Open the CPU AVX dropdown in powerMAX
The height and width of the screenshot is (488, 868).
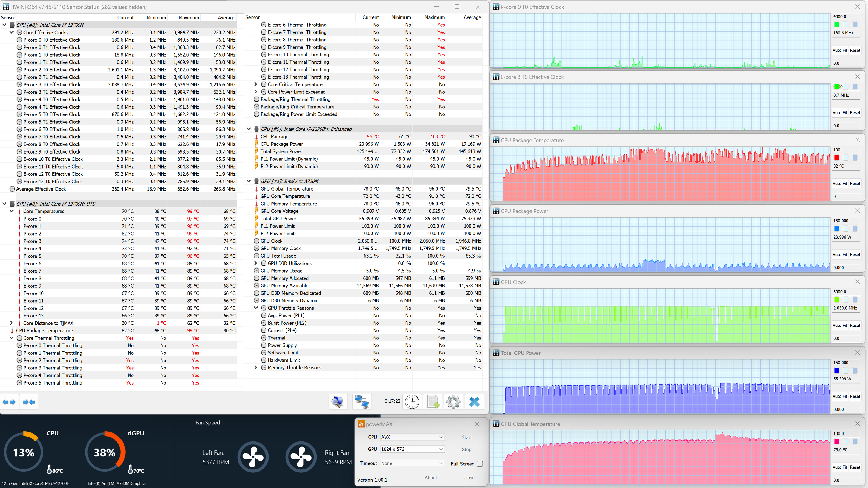click(x=412, y=437)
